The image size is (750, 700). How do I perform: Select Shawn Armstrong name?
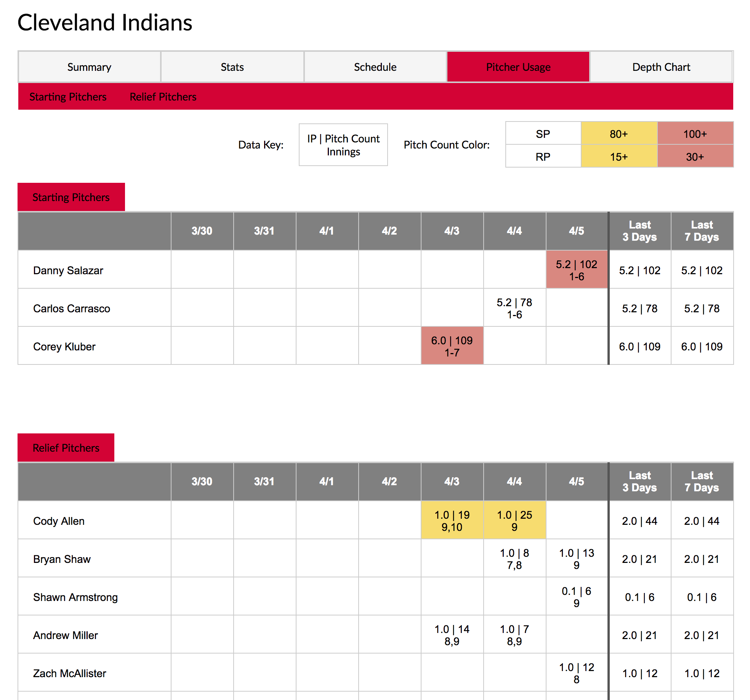pyautogui.click(x=75, y=597)
